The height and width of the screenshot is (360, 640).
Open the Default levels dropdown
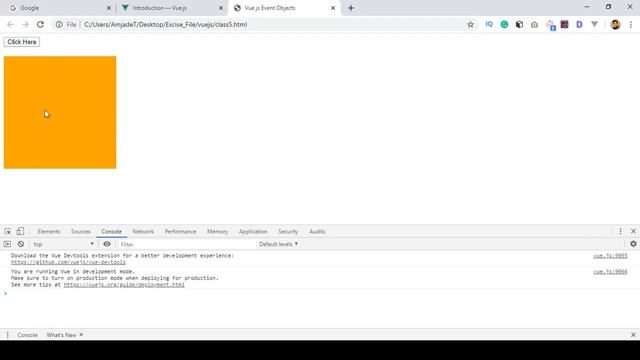click(x=278, y=244)
